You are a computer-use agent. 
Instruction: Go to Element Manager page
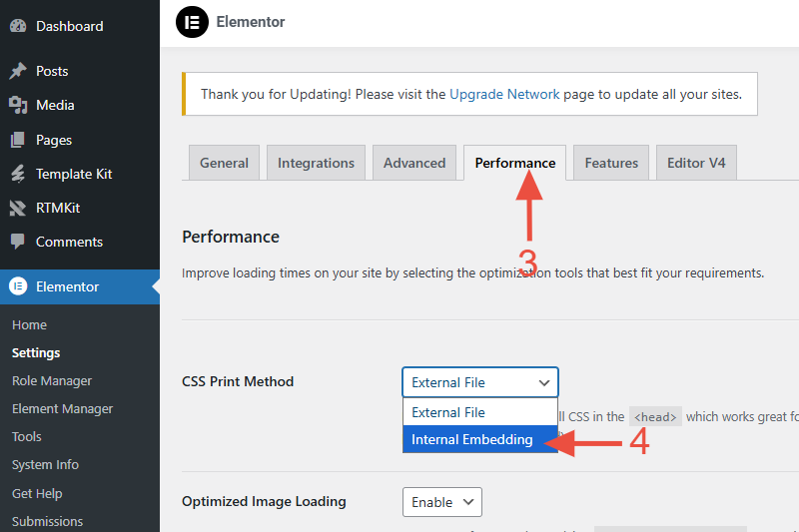tap(62, 409)
